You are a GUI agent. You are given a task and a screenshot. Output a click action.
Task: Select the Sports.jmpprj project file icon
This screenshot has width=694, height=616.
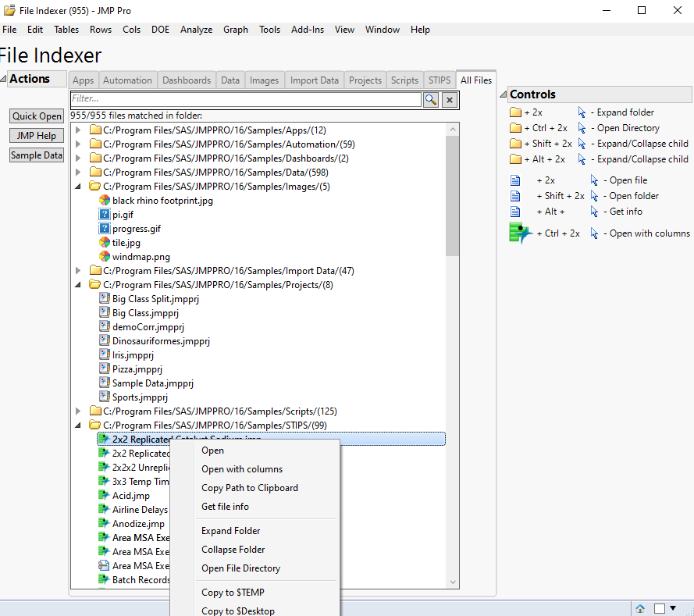(x=105, y=397)
